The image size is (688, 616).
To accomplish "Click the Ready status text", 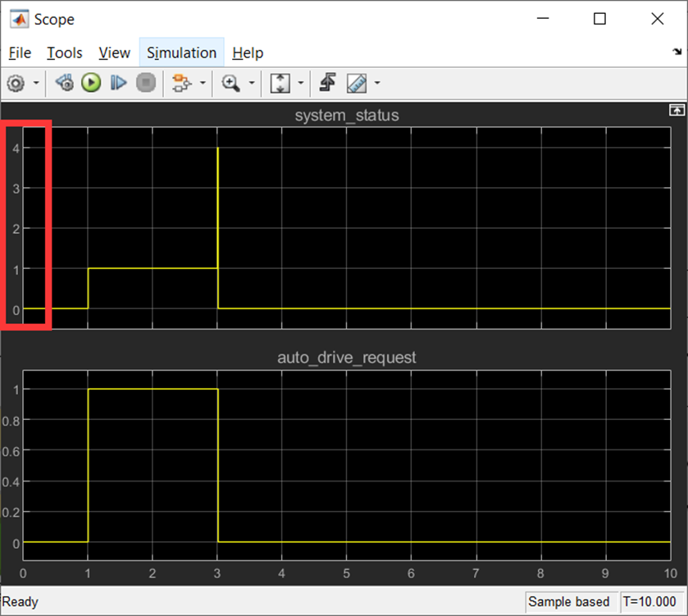I will tap(21, 601).
